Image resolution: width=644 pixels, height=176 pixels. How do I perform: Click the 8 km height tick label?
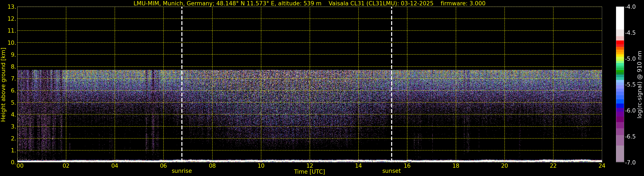point(13,67)
